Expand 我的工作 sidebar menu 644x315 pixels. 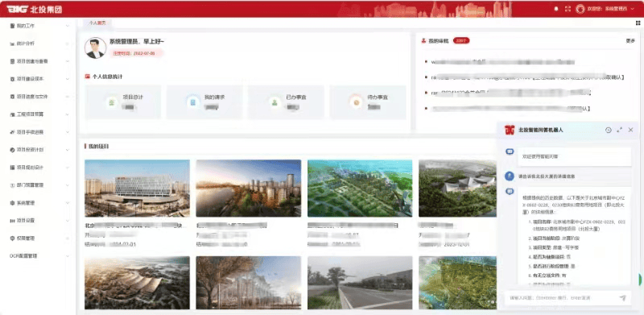click(39, 26)
